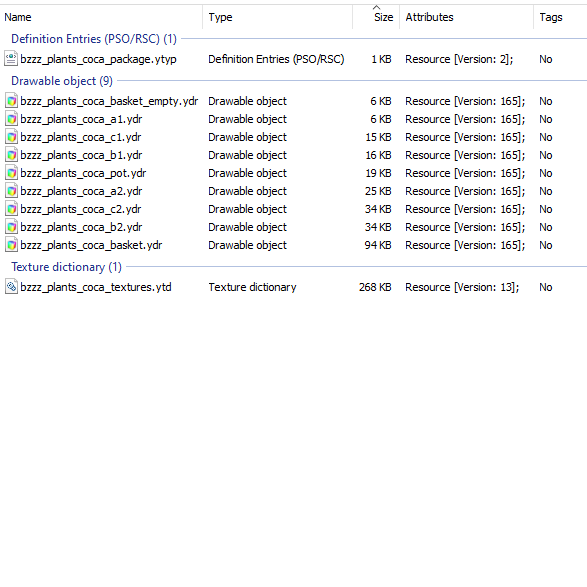The height and width of the screenshot is (587, 587).
Task: Click Resource [Version: 165] in coca_basket.ydr row
Action: [x=465, y=245]
